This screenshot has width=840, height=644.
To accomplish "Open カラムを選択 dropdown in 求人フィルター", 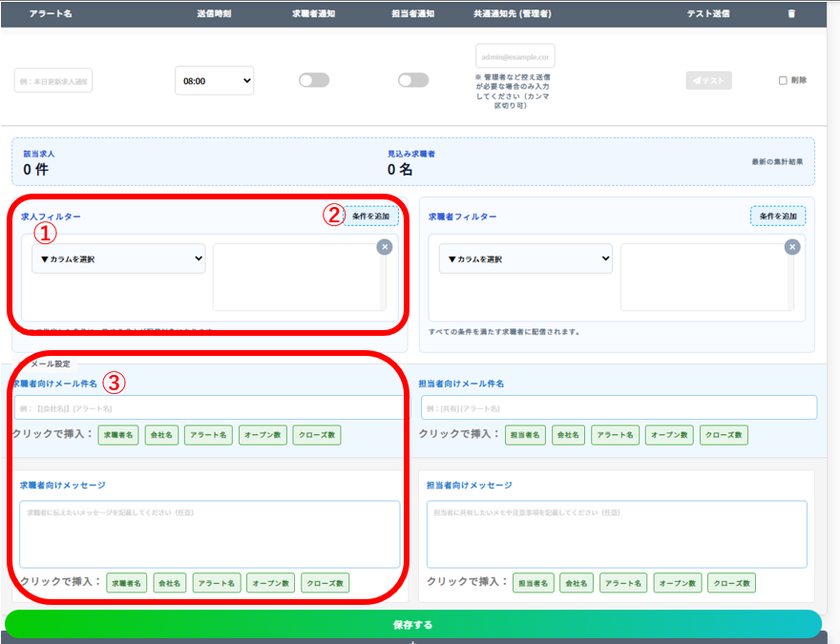I will [118, 259].
